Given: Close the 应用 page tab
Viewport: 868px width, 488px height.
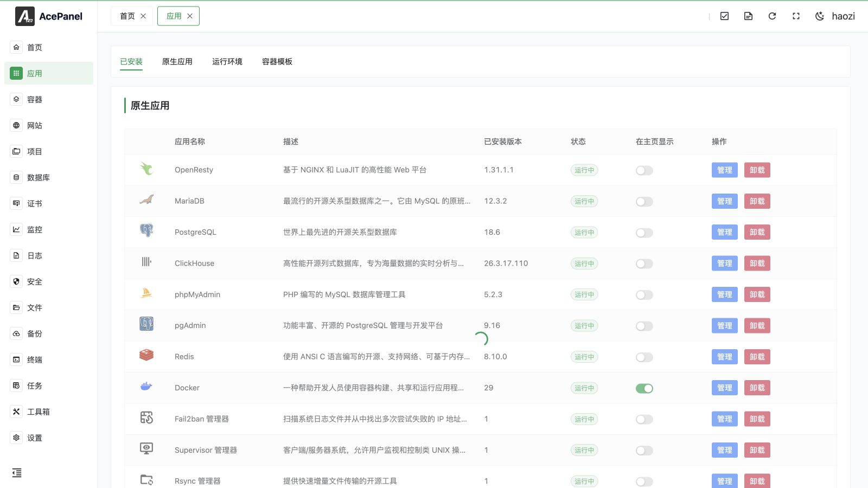Looking at the screenshot, I should point(190,16).
